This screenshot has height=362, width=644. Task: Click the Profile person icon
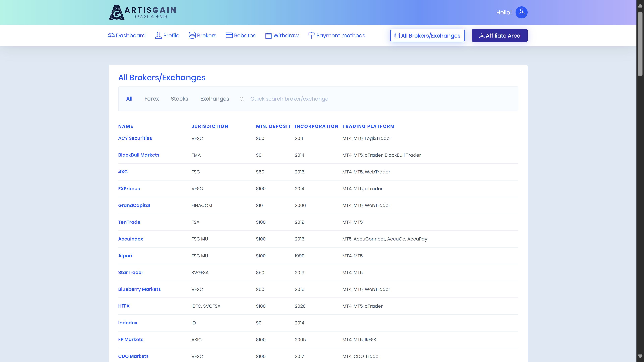coord(158,35)
